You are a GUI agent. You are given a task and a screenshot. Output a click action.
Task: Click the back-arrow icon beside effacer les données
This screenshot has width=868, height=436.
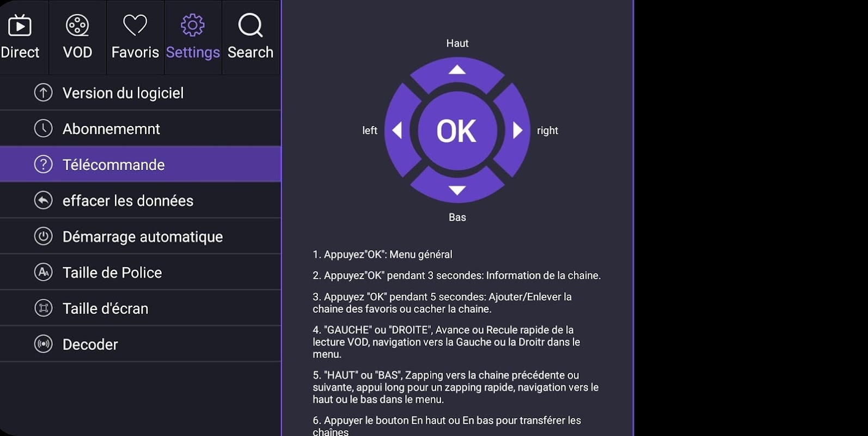(x=44, y=201)
